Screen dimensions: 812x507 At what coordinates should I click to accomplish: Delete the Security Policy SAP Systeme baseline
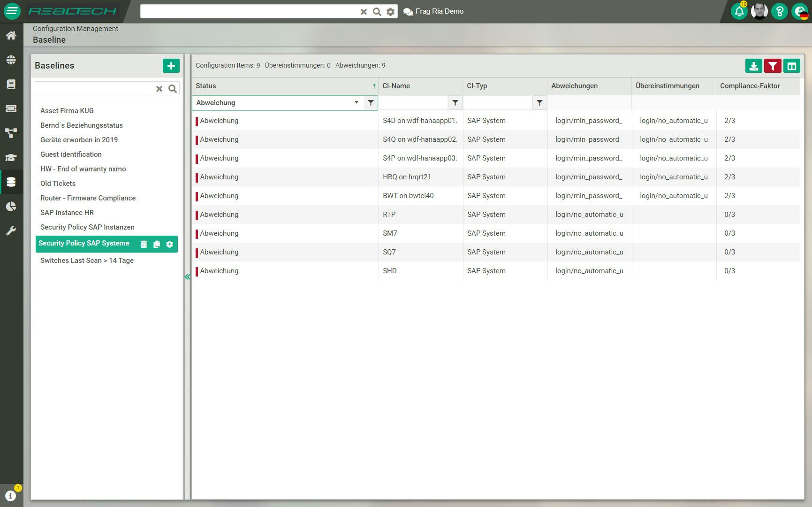[x=144, y=244]
